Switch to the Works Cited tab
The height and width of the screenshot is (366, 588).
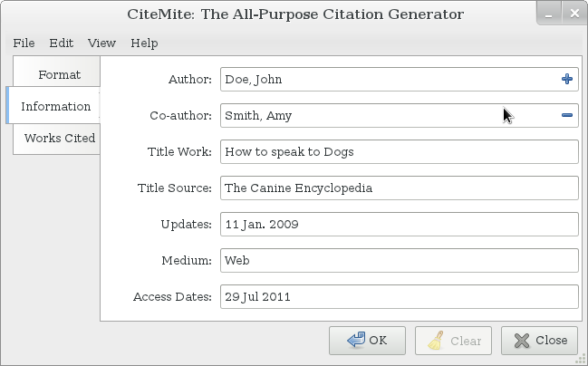point(60,138)
